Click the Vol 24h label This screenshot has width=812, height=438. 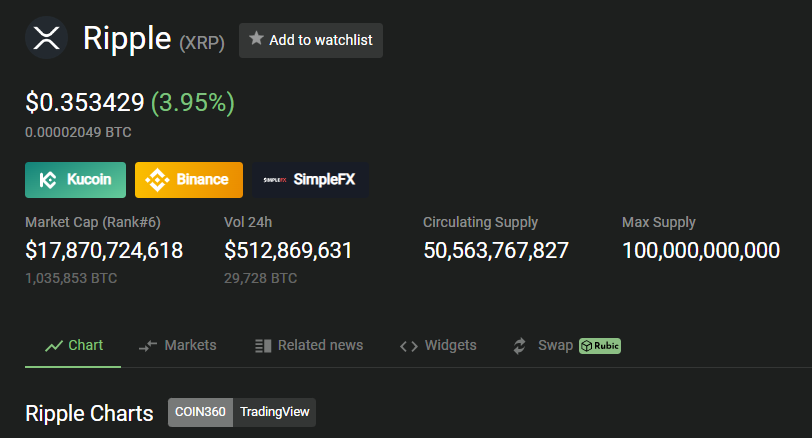pyautogui.click(x=248, y=222)
